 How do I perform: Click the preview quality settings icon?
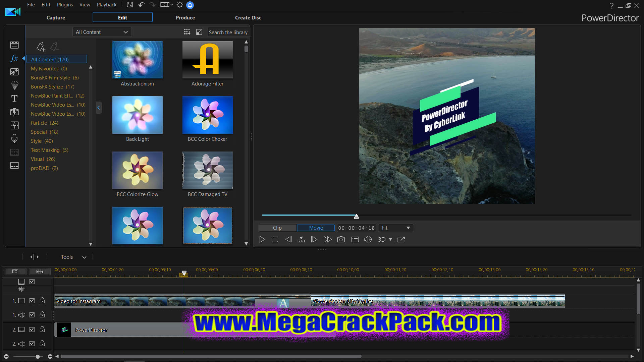(x=355, y=239)
